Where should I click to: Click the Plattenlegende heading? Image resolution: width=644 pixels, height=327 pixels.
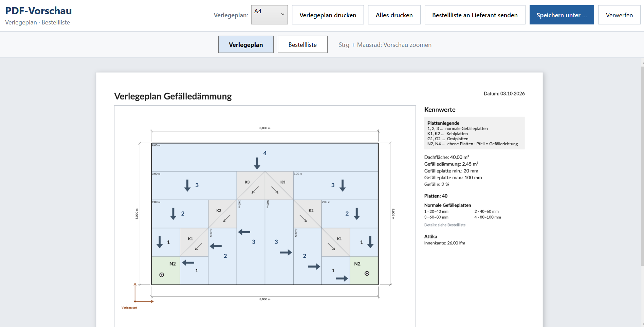tap(443, 123)
